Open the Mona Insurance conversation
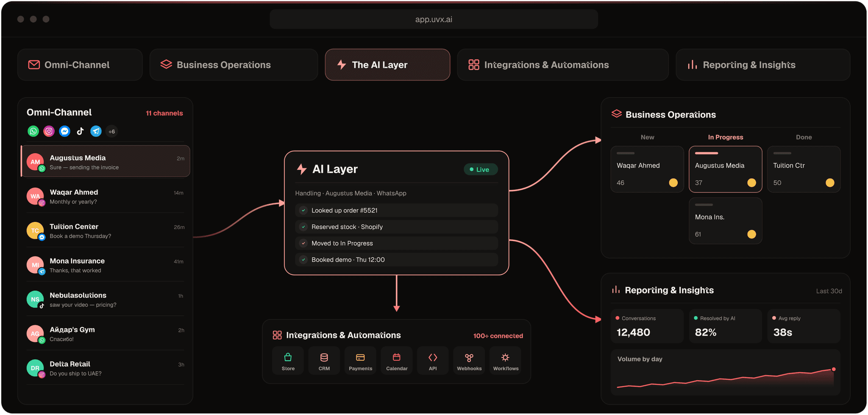Viewport: 868px width, 415px height. 106,265
